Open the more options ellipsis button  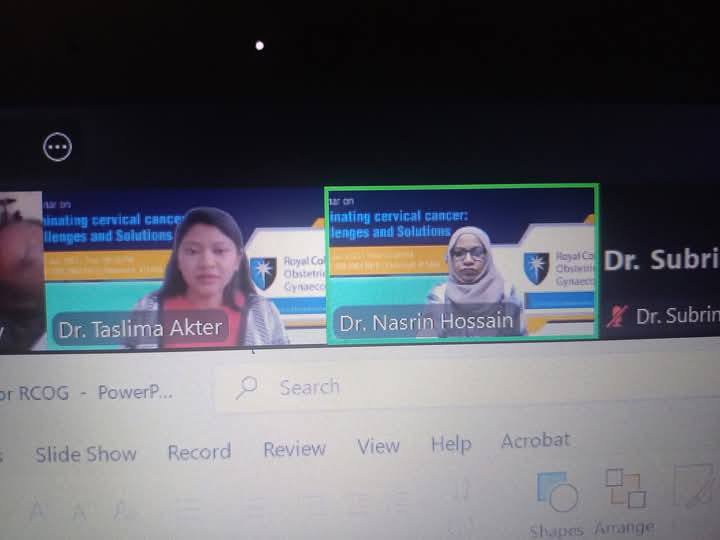(58, 148)
